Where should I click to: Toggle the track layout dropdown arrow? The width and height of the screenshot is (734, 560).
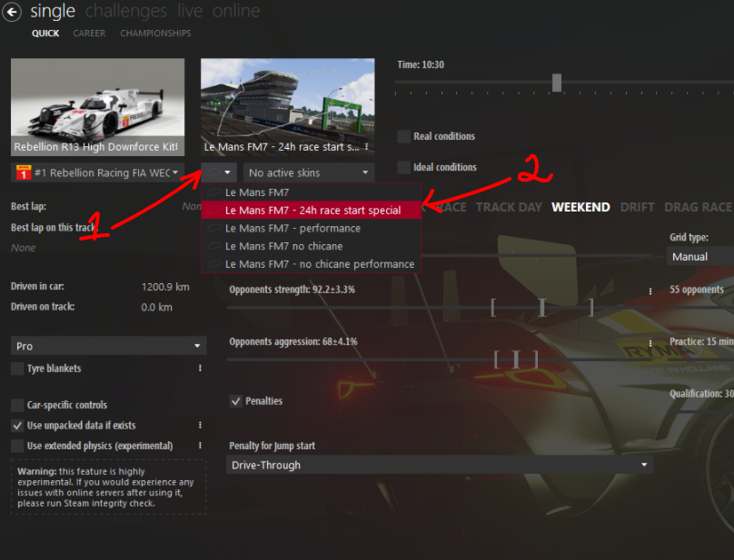(x=227, y=172)
